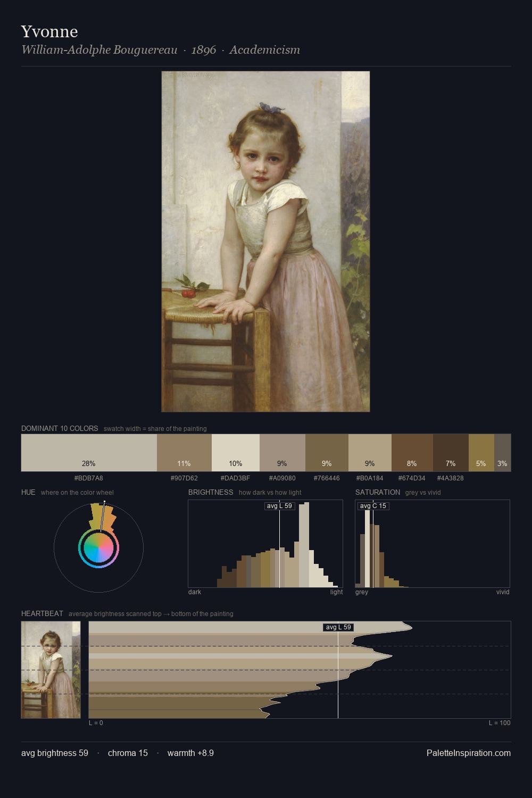Click hex code '#907D62'
This screenshot has width=532, height=798.
184,478
